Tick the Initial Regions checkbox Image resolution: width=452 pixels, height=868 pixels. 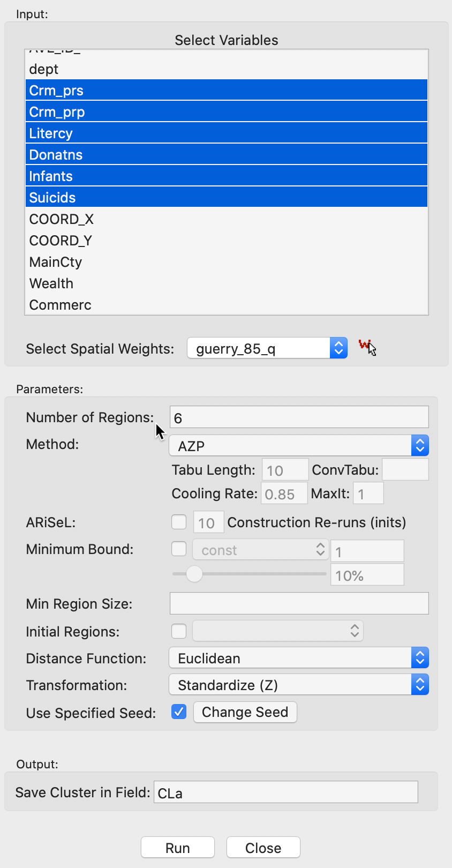[179, 631]
